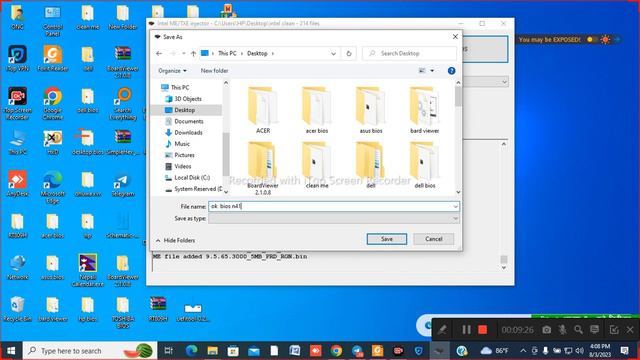The image size is (640, 360).
Task: Select the HxD desktop shortcut
Action: coord(53,142)
